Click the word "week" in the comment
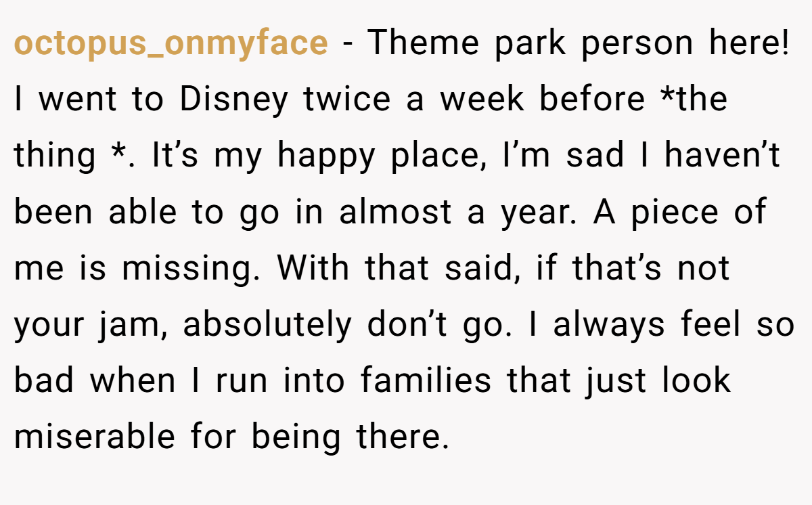812x505 pixels. pos(482,100)
